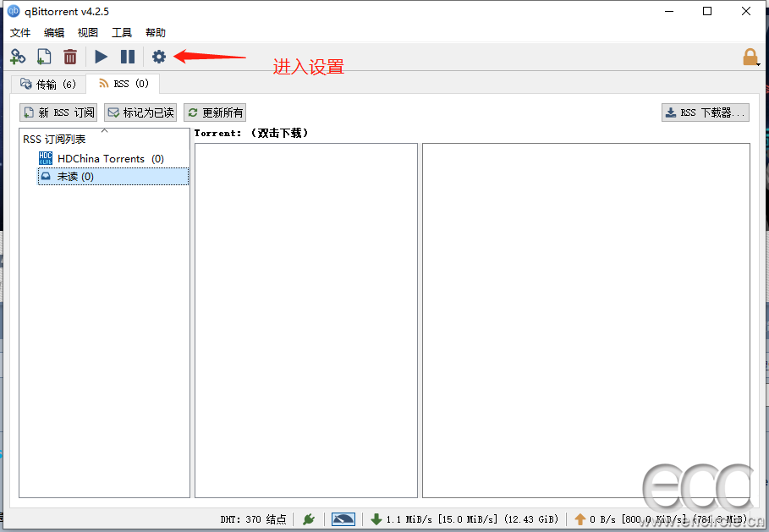
Task: Click the add torrent file icon
Action: [x=44, y=57]
